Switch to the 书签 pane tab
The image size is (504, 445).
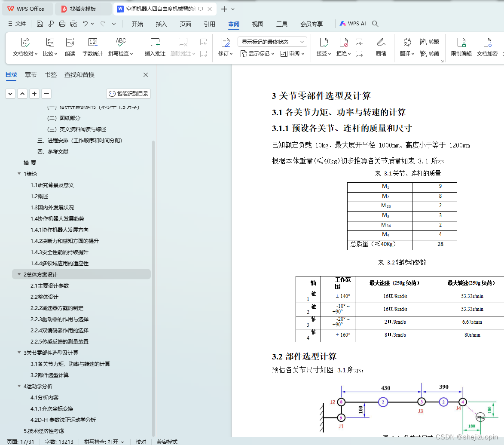[50, 75]
